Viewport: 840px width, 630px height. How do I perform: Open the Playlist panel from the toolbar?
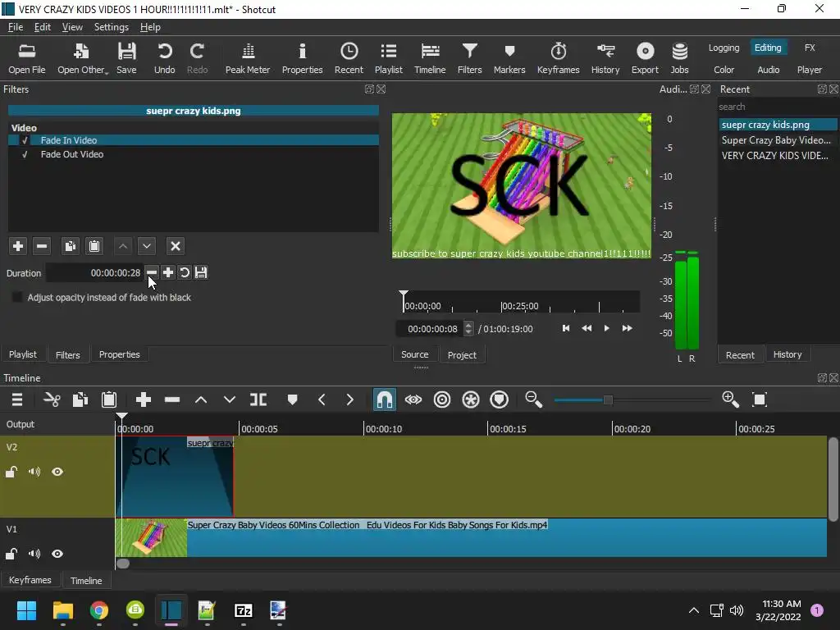click(x=388, y=58)
